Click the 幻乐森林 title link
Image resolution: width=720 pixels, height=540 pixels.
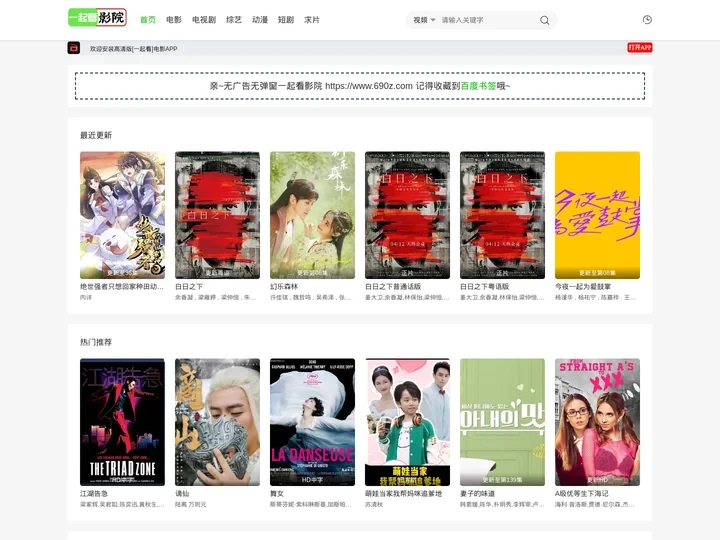point(284,287)
